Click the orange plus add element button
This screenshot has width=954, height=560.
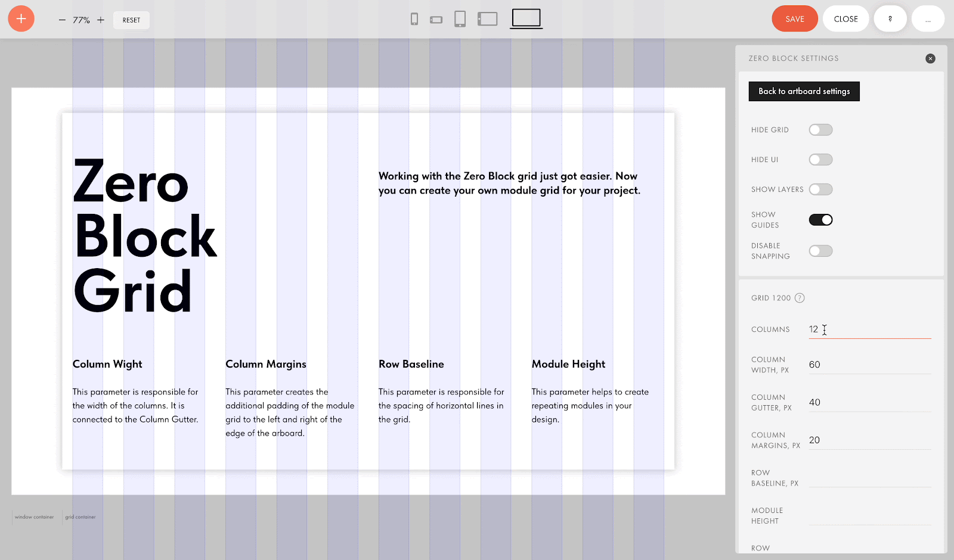point(21,19)
